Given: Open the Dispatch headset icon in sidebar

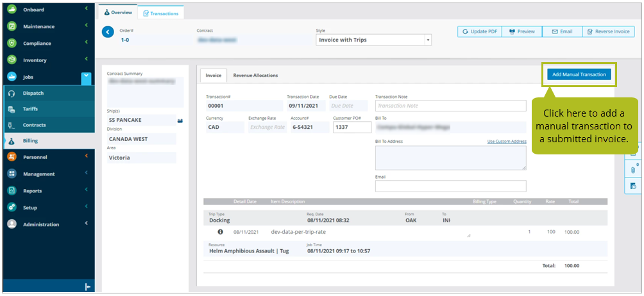Looking at the screenshot, I should click(x=12, y=94).
